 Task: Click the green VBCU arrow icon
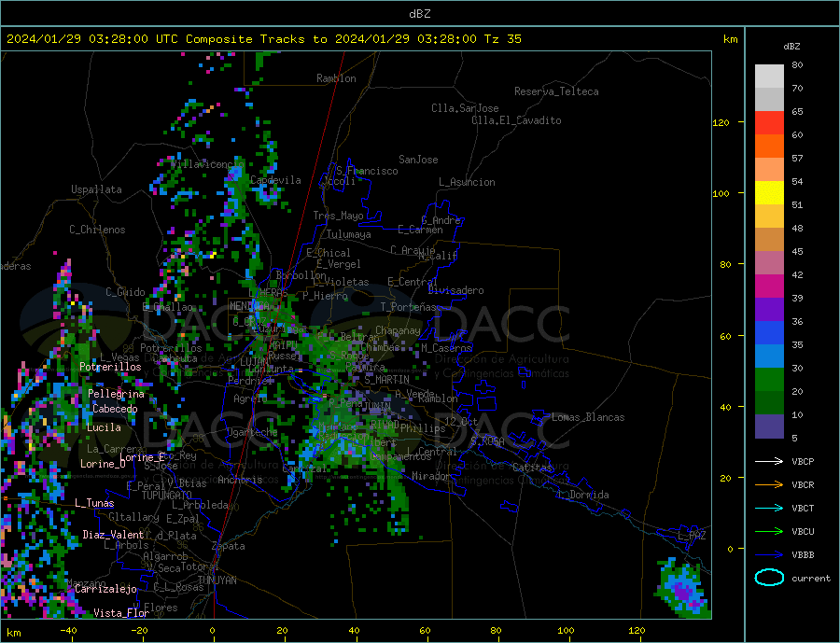[769, 532]
